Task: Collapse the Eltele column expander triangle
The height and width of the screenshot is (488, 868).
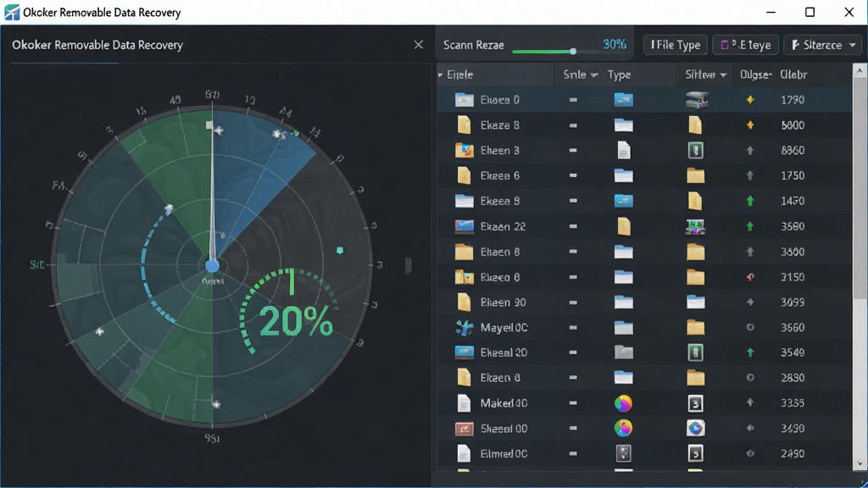Action: (441, 75)
